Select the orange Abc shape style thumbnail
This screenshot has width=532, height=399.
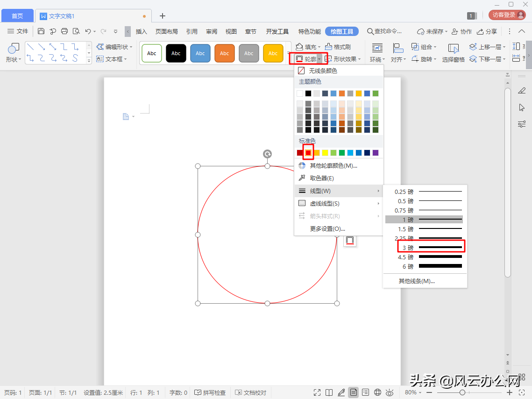click(224, 53)
